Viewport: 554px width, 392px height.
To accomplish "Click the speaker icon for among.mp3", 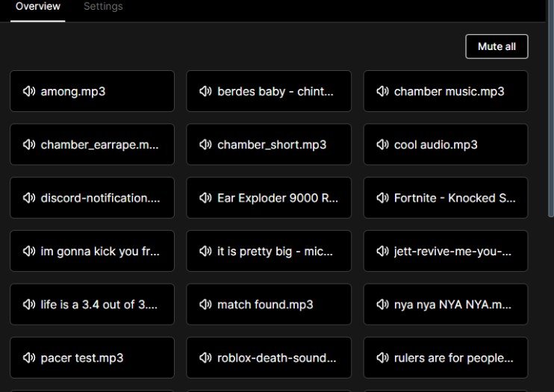I will point(29,91).
